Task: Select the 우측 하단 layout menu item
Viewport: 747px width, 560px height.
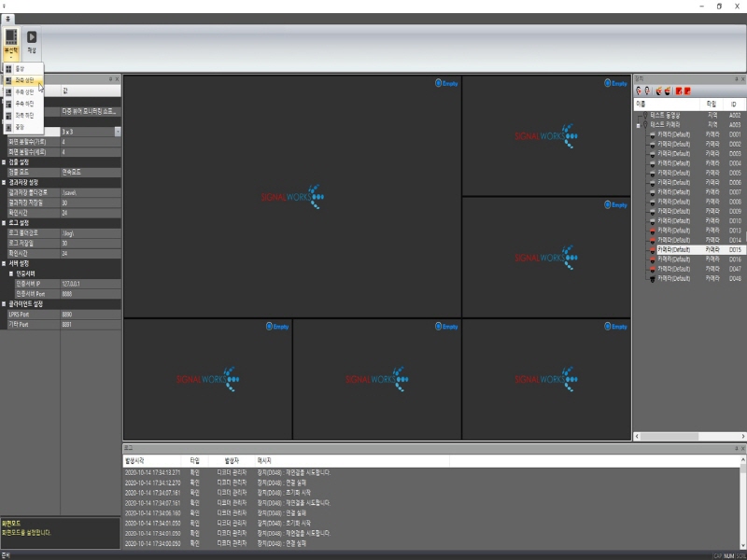Action: coord(22,104)
